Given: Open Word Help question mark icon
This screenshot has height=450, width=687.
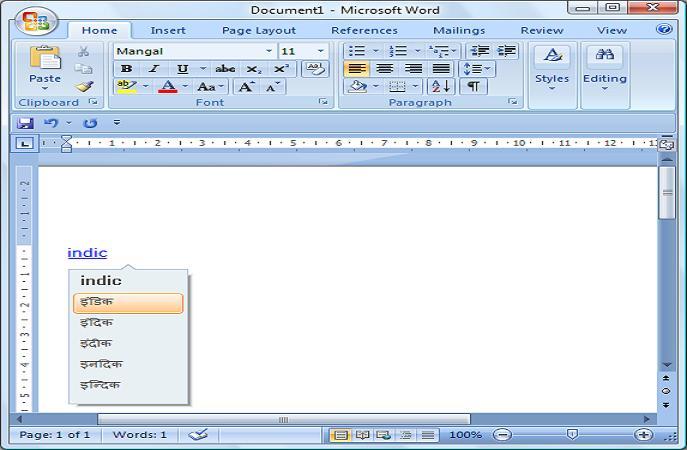Looking at the screenshot, I should click(664, 29).
